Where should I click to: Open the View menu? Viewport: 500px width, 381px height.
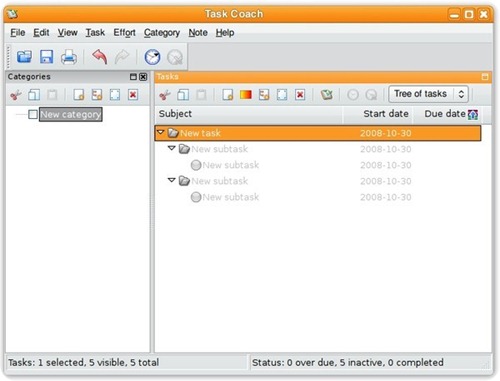tap(67, 33)
